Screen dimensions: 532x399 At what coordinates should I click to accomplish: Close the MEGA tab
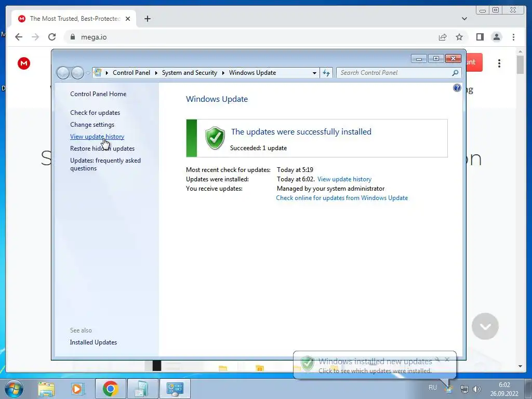(x=128, y=19)
